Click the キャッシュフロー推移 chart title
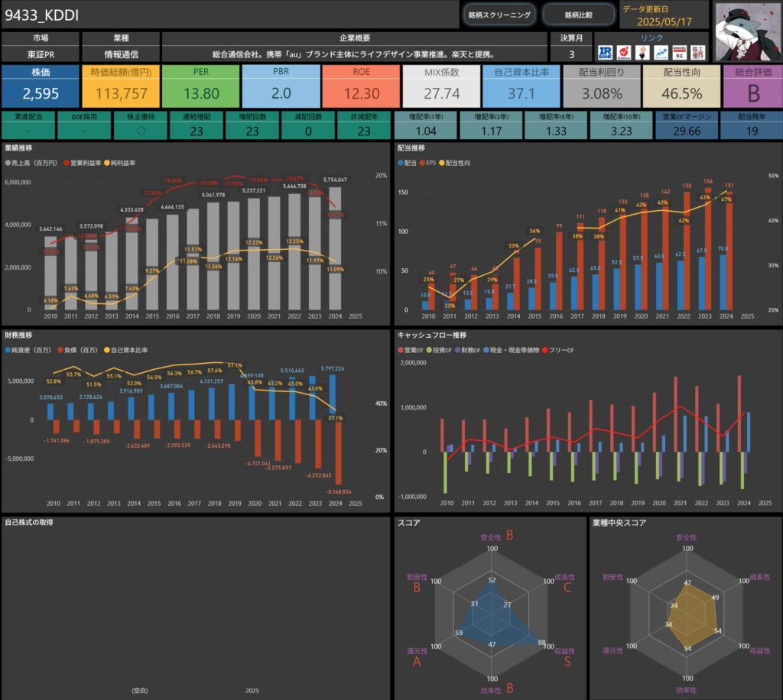 tap(432, 335)
